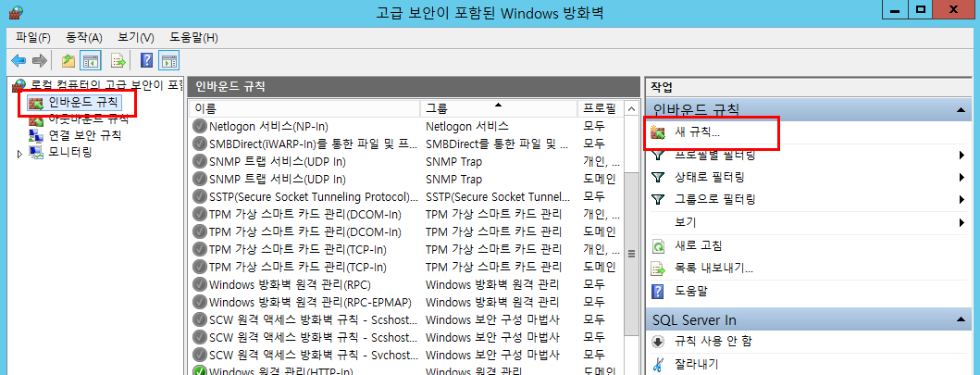Screen dimensions: 980x375
Task: Click the 연결 보안 규칙 tree icon
Action: 36,135
